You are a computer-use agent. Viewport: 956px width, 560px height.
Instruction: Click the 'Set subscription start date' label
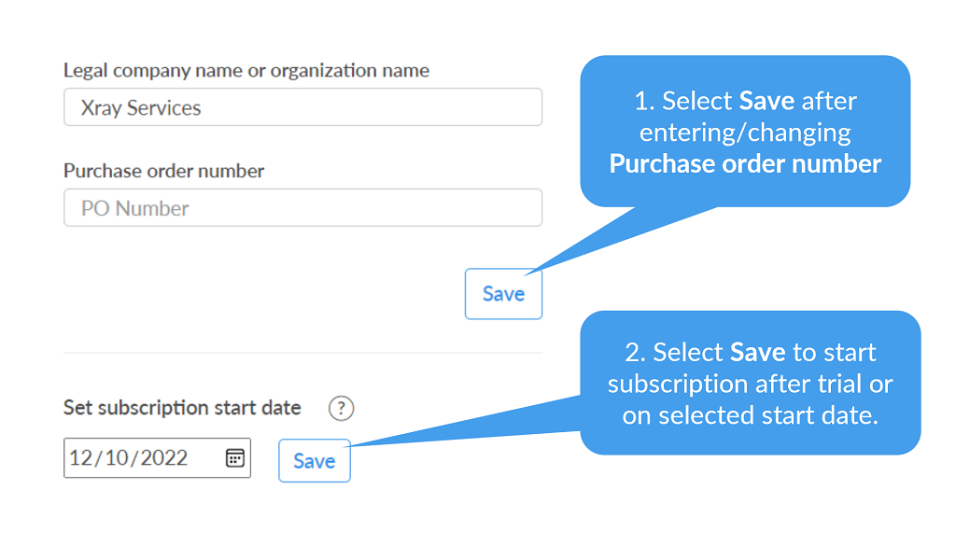[x=182, y=408]
